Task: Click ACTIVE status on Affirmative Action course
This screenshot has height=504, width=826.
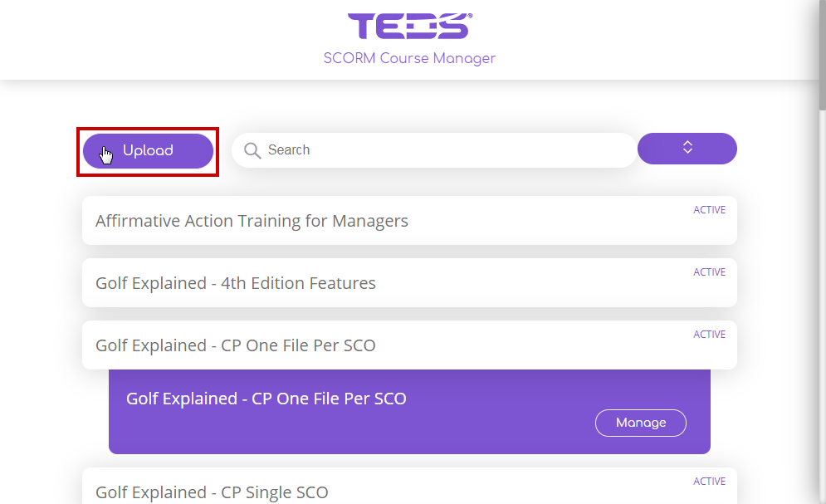Action: coord(709,210)
